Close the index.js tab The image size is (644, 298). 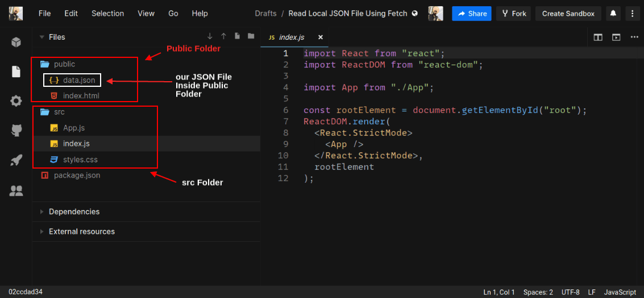[321, 37]
